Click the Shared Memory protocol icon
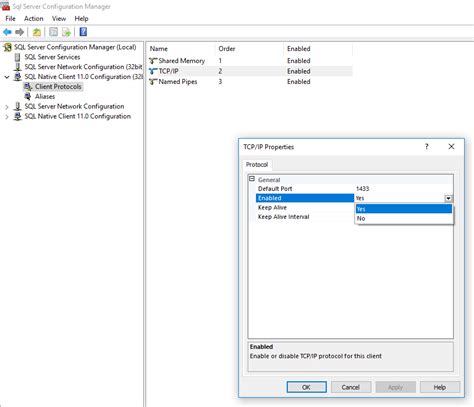474x407 pixels. pos(153,61)
